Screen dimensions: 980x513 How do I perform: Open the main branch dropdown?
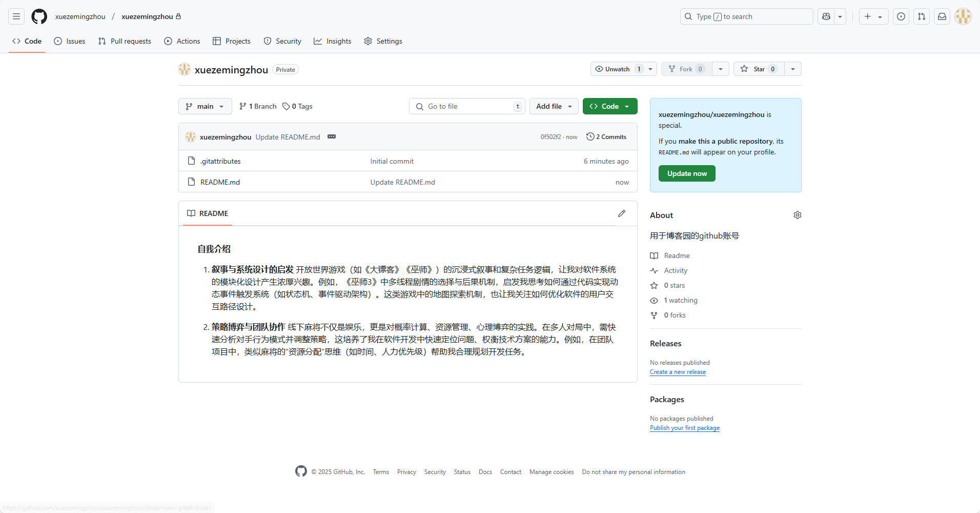205,106
